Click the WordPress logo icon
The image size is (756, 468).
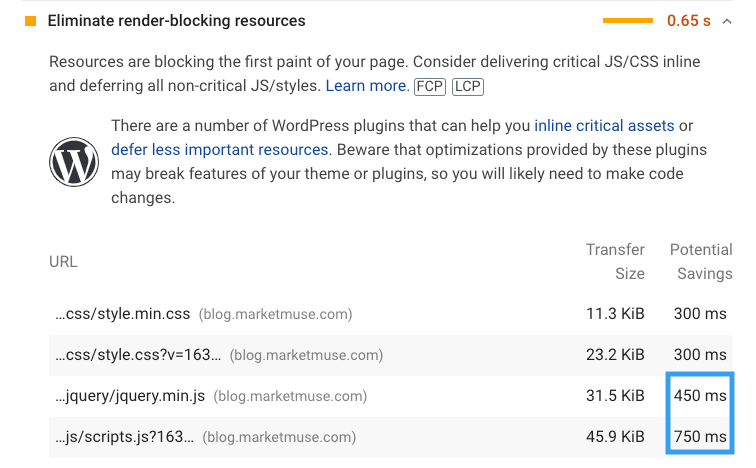coord(74,162)
